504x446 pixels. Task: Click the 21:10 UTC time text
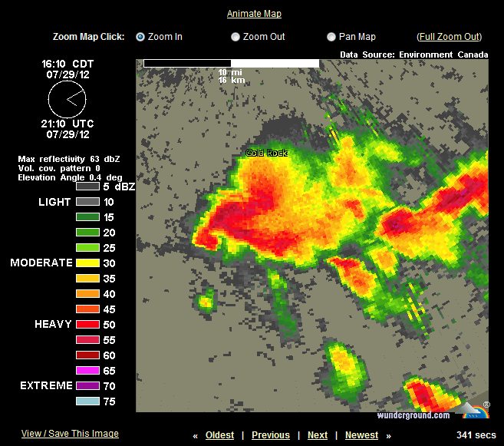pyautogui.click(x=68, y=124)
